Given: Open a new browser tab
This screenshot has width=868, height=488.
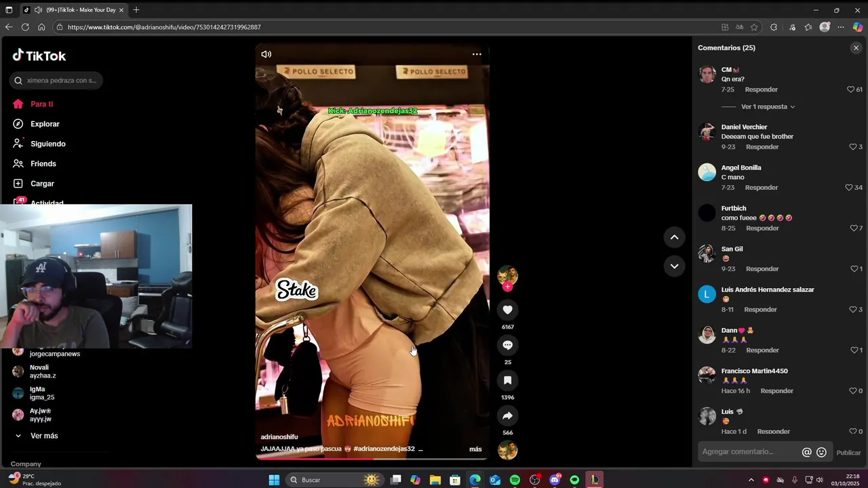Looking at the screenshot, I should pos(136,10).
